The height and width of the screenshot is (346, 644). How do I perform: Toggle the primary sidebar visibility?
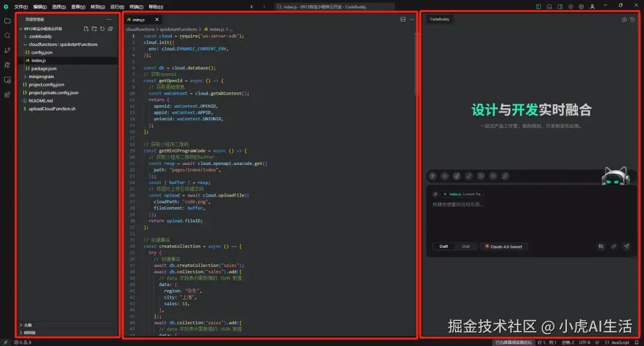point(538,7)
